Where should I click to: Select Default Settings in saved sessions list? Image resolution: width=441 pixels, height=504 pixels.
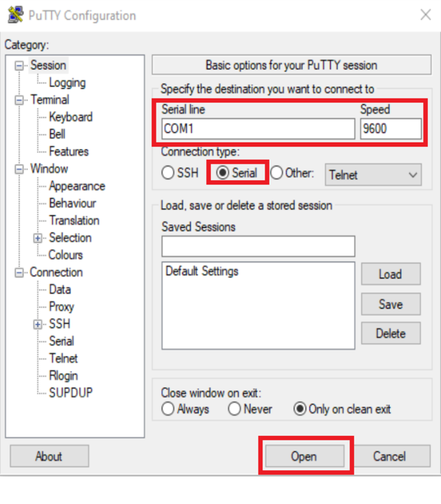coord(202,271)
